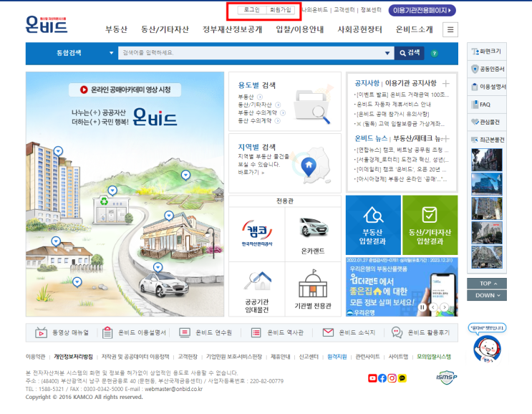Open the 온카랜드 car tile
Screen dimensions: 532x414
pyautogui.click(x=313, y=234)
